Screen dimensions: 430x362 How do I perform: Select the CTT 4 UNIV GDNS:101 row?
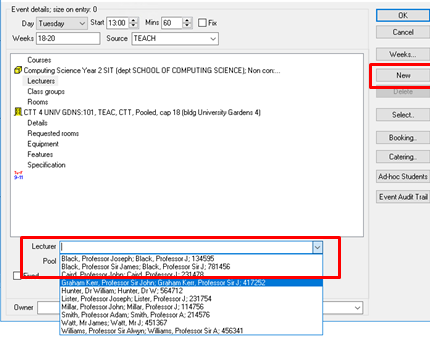(142, 112)
